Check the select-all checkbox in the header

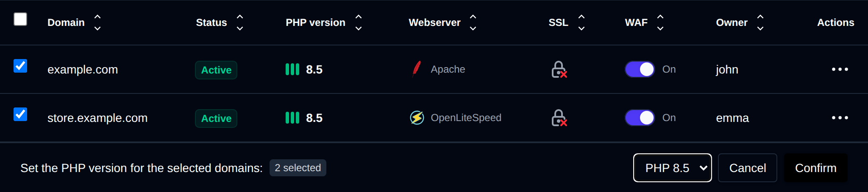(20, 19)
